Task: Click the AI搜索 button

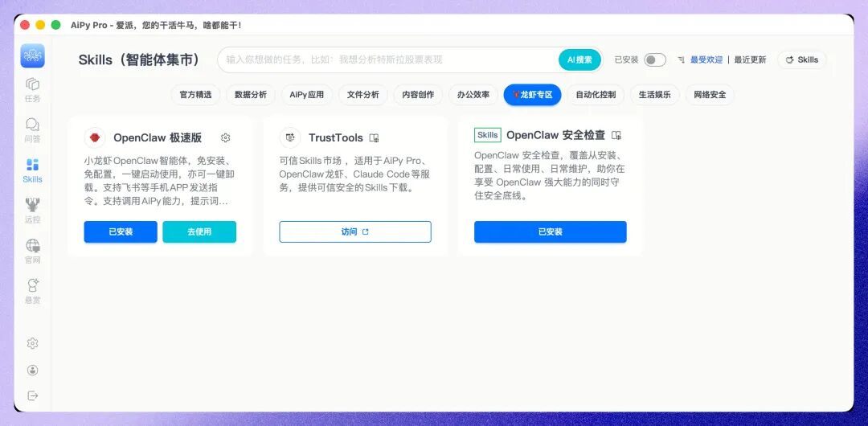Action: coord(579,59)
